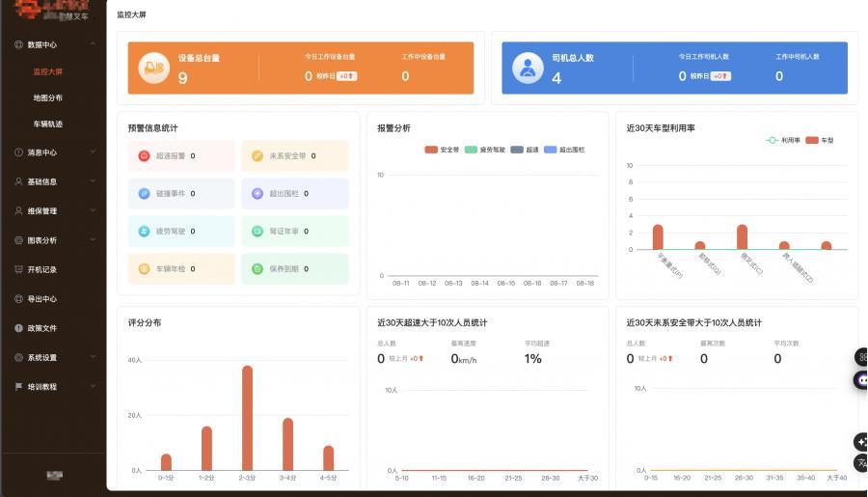The height and width of the screenshot is (497, 868).
Task: Click the tallest 2-3分 bar in 评分分布
Action: tap(247, 417)
